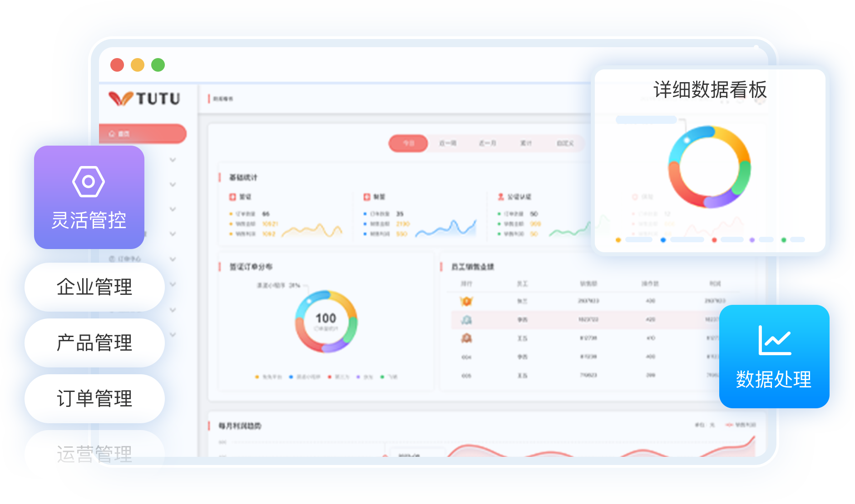Viewport: 855px width, 504px height.
Task: Click the line chart icon on 数据处理 card
Action: click(x=775, y=340)
